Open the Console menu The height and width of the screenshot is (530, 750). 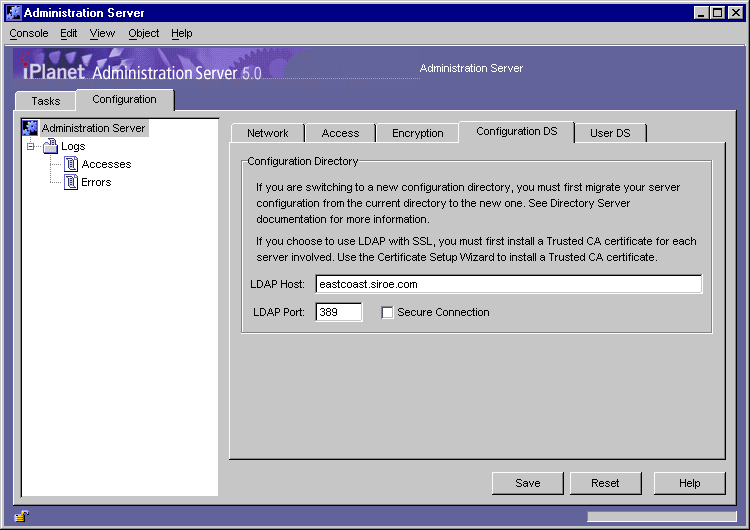tap(29, 33)
